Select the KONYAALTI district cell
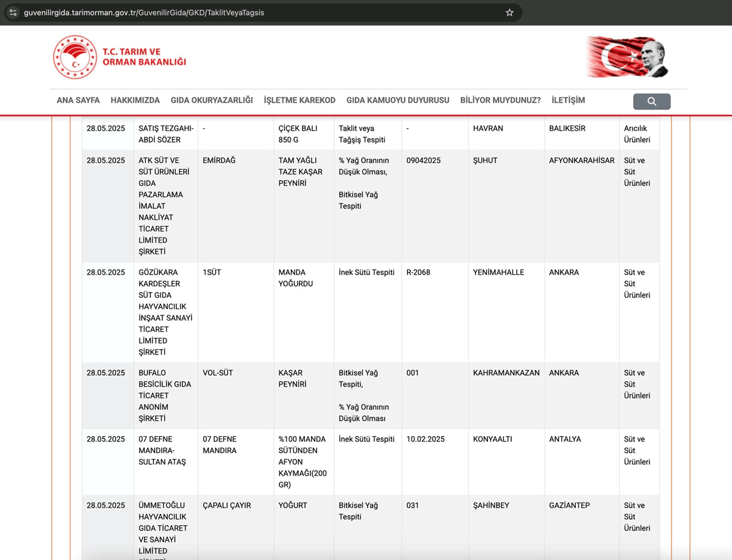Screen dimensions: 732x560 click(506, 462)
